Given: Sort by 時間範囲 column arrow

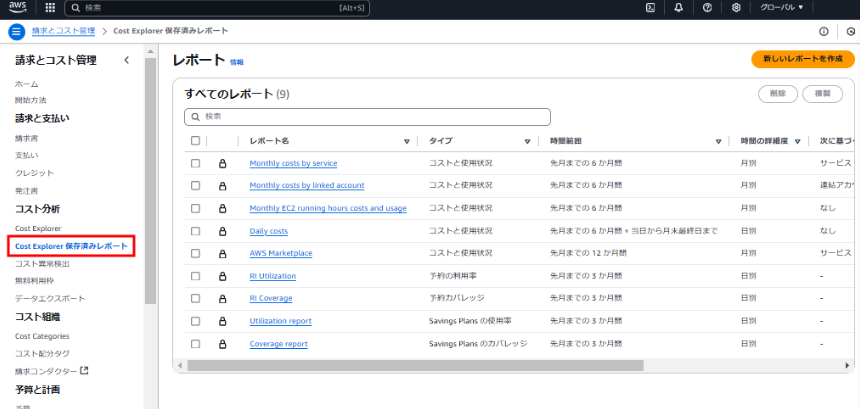Looking at the screenshot, I should coord(718,141).
